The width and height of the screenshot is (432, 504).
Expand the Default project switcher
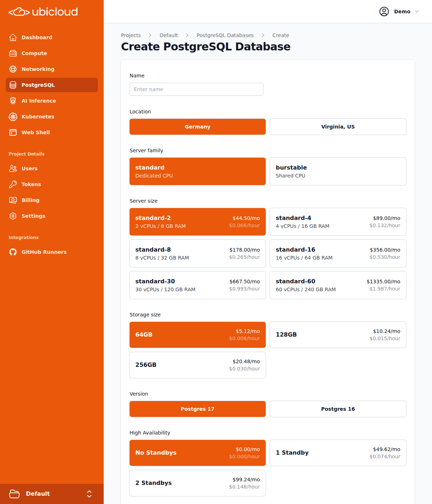click(52, 494)
